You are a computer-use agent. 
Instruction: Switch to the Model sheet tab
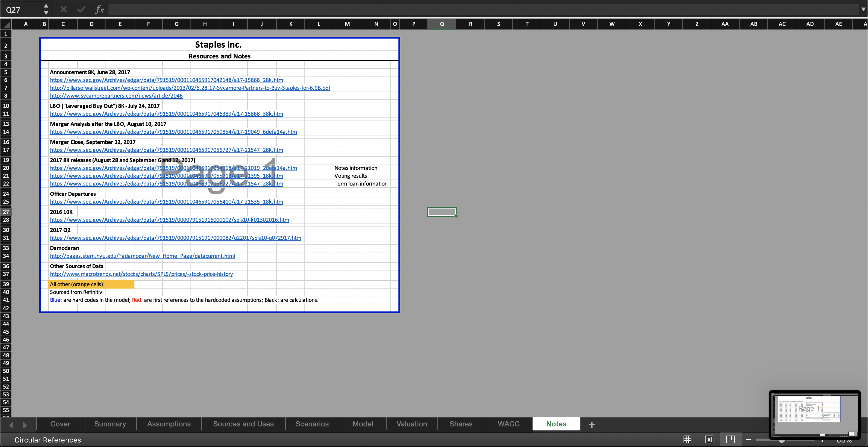(363, 424)
